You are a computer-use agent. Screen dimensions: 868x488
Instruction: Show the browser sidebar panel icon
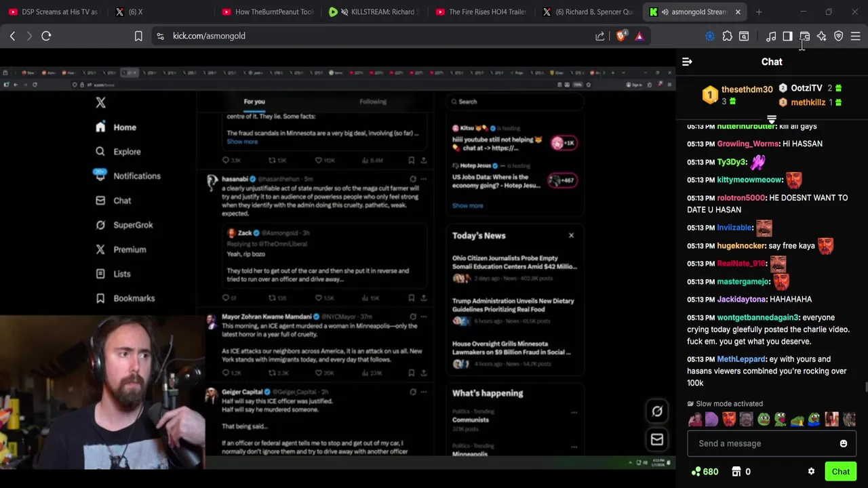[x=787, y=36]
